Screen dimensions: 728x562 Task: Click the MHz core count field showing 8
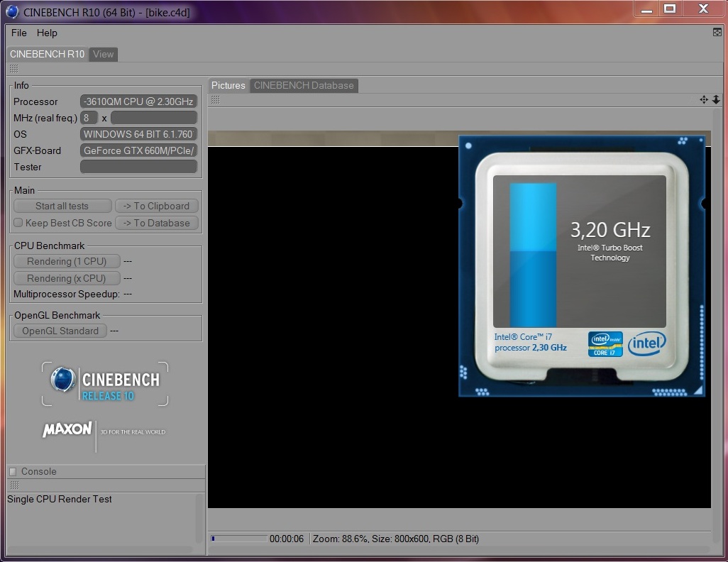click(89, 118)
